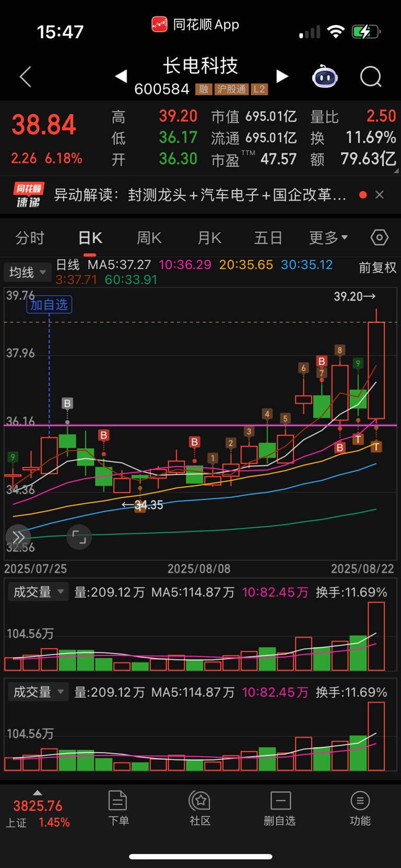Tap the 39.20 high price marker

[355, 296]
